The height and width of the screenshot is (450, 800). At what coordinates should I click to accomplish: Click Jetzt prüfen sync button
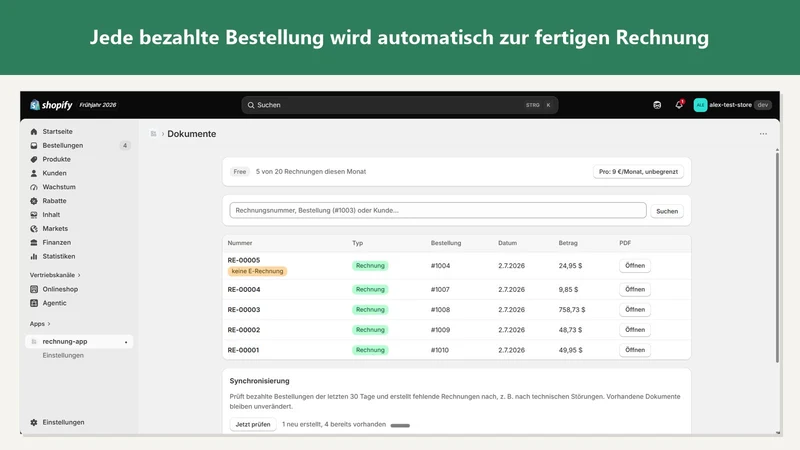pos(253,424)
